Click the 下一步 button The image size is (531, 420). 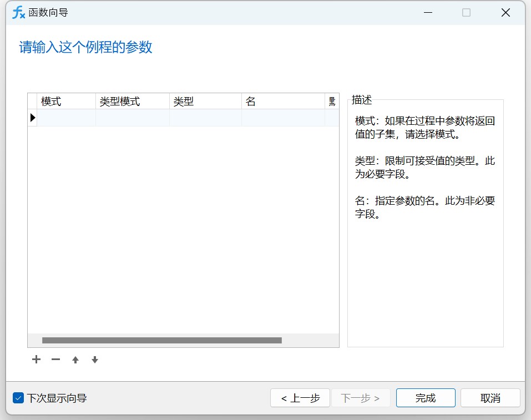(361, 397)
